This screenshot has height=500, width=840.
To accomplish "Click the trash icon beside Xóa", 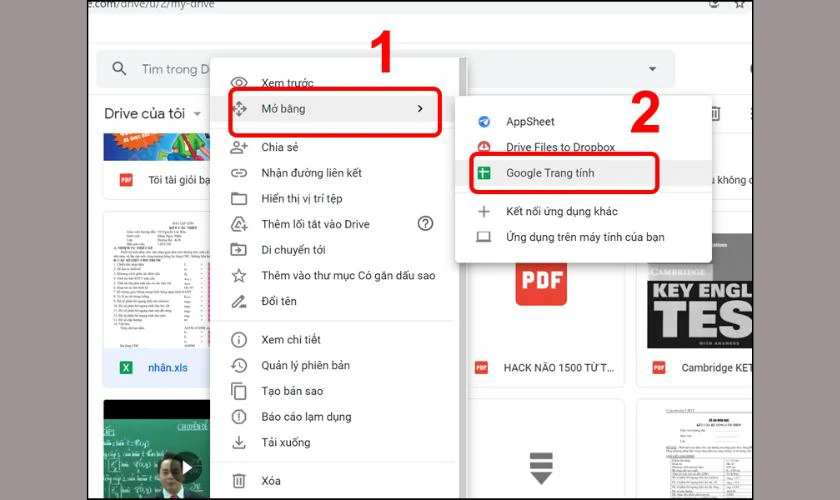I will tap(239, 481).
